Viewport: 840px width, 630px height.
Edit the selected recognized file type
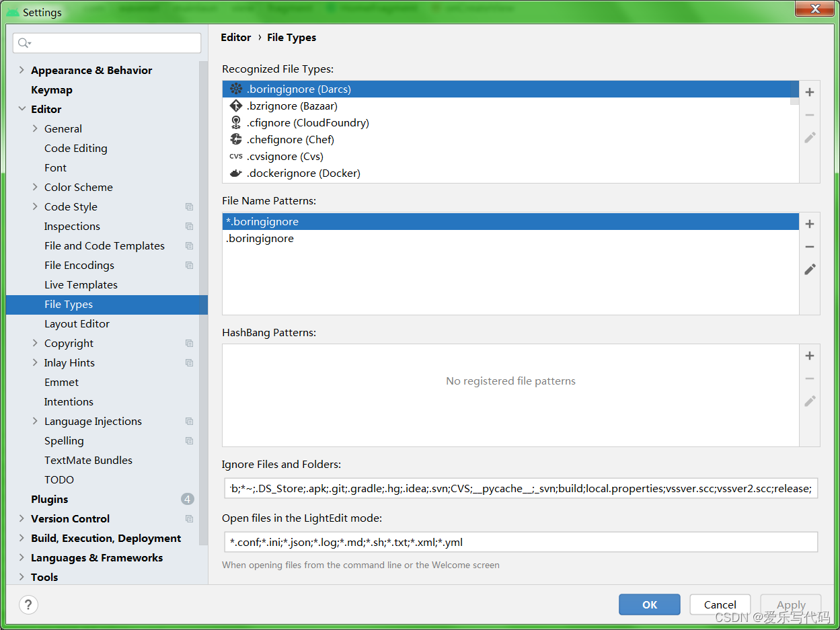[x=810, y=137]
